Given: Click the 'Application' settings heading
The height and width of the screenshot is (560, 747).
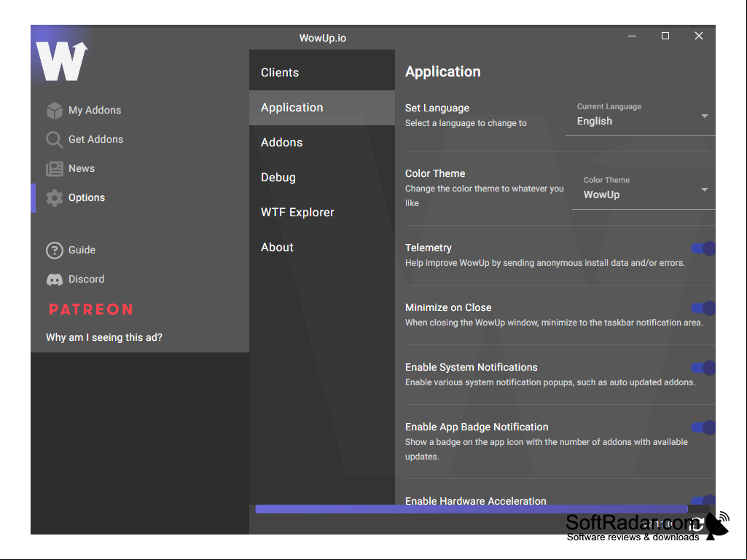Looking at the screenshot, I should pos(442,72).
